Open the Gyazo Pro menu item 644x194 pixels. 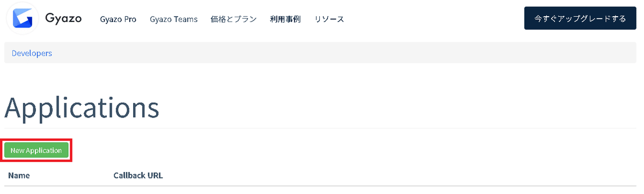118,19
